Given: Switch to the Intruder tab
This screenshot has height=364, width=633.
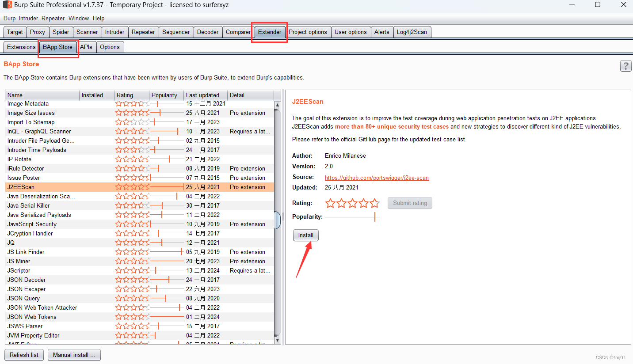Looking at the screenshot, I should coord(115,32).
